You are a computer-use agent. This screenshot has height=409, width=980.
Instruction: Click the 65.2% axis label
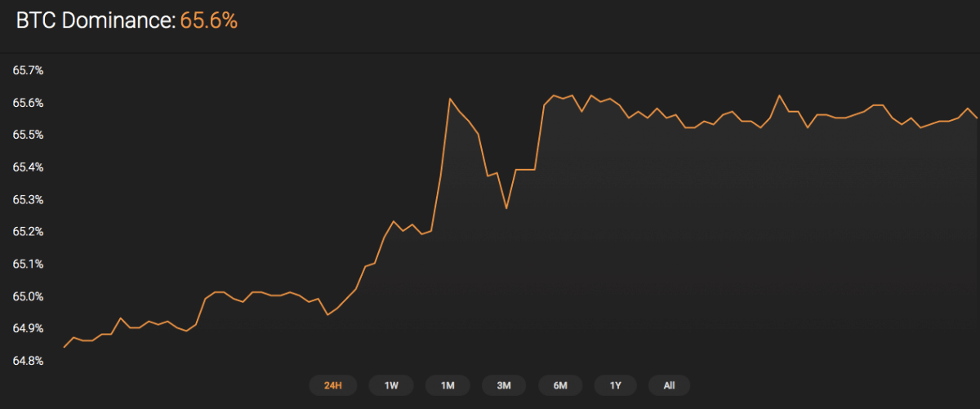point(28,232)
